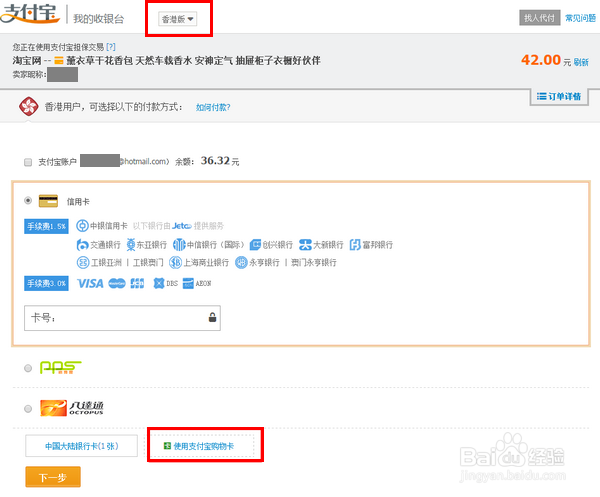Screen dimensions: 600x497
Task: Choose 中信银行（国际）bank option
Action: click(209, 245)
